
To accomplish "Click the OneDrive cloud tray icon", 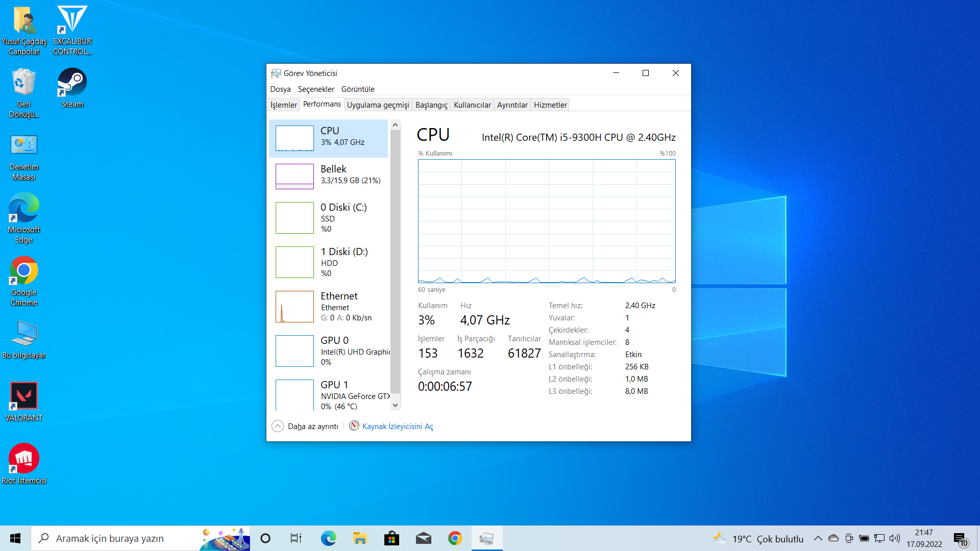I will tap(834, 538).
